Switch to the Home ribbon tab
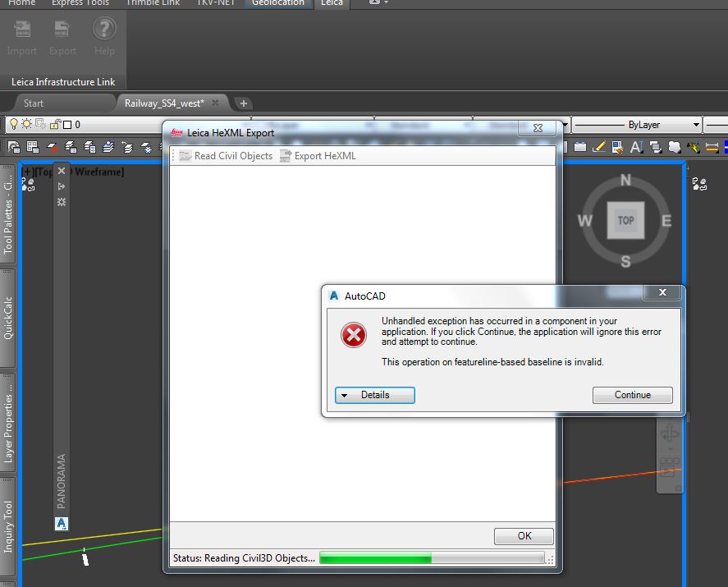The image size is (728, 587). pyautogui.click(x=22, y=2)
